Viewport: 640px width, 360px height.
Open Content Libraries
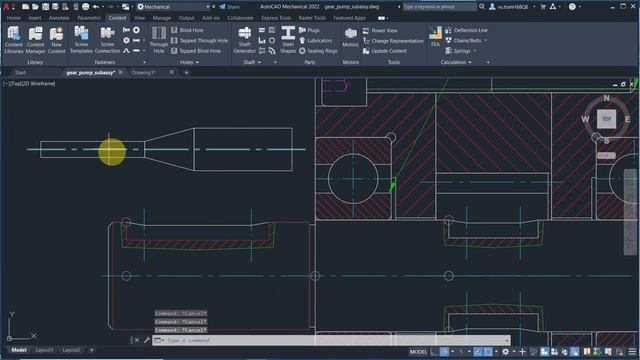point(14,40)
